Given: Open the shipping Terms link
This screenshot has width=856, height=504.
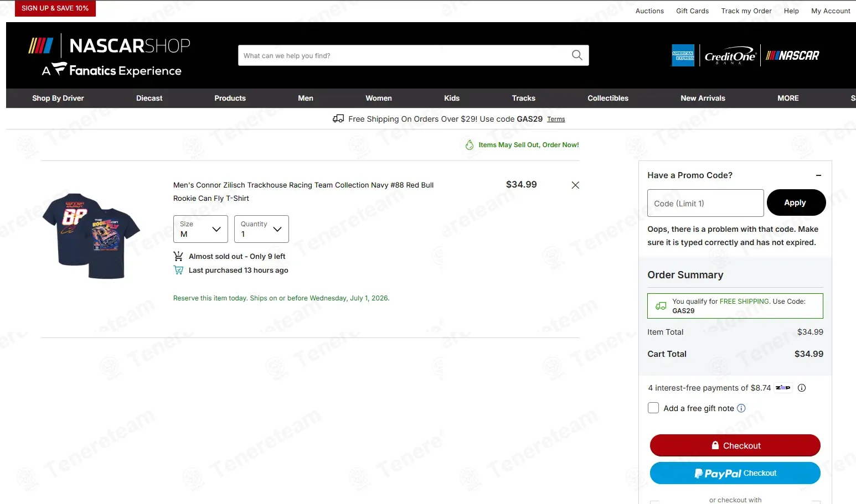Looking at the screenshot, I should click(556, 119).
